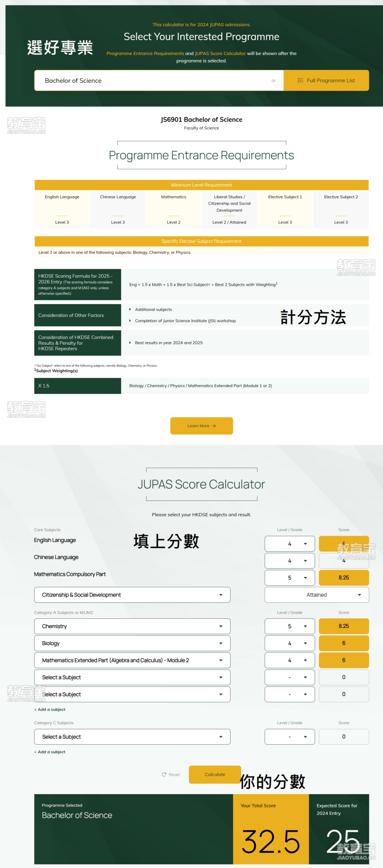Screen dimensions: 383x868
Task: Click JS6901 Bachelor of Science heading
Action: pyautogui.click(x=201, y=120)
